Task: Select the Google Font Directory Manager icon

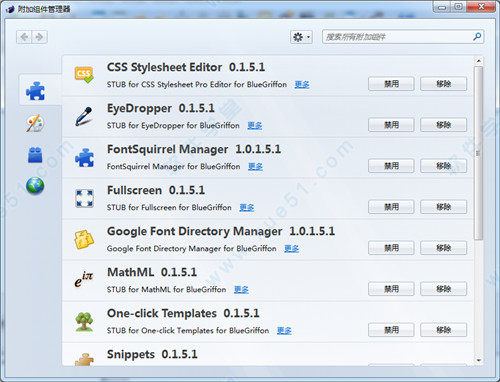Action: [84, 239]
